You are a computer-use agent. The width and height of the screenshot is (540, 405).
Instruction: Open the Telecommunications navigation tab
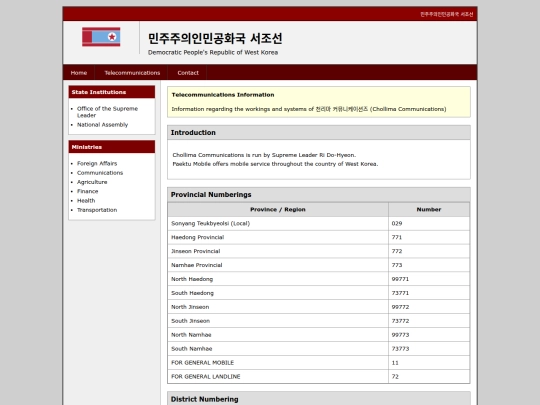click(x=132, y=73)
